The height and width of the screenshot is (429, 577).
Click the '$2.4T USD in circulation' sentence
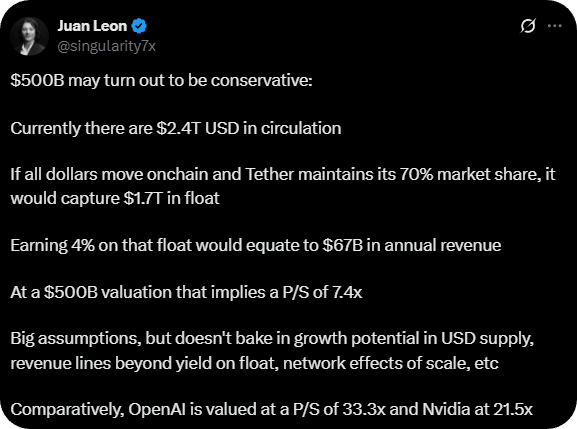pyautogui.click(x=248, y=128)
